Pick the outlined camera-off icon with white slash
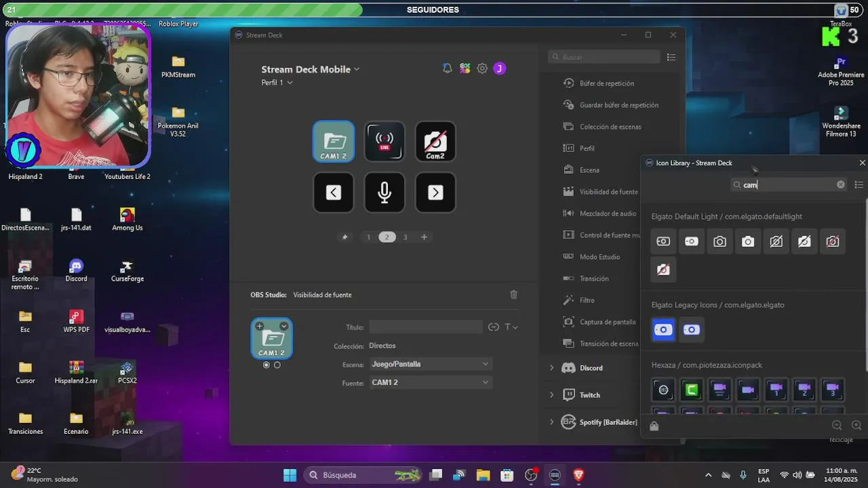 point(776,241)
